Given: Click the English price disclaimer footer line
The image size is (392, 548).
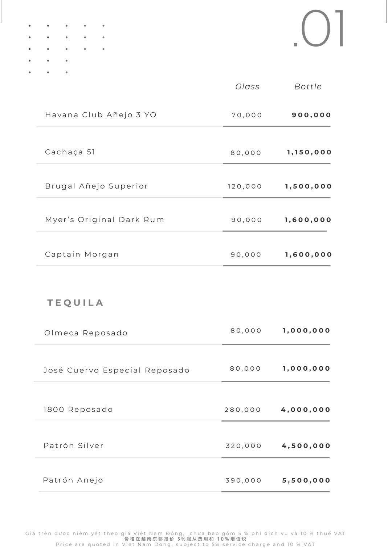Looking at the screenshot, I should click(185, 544).
